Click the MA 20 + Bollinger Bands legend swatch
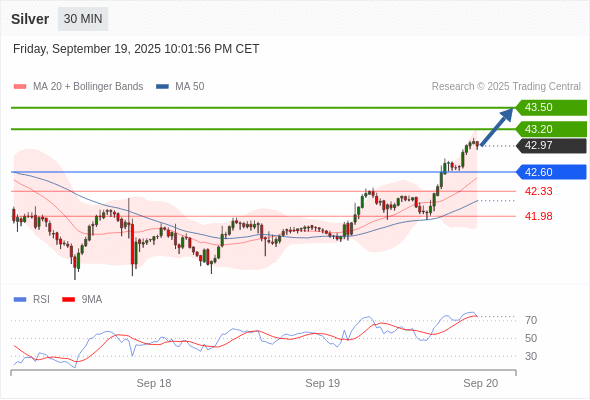 coord(20,87)
